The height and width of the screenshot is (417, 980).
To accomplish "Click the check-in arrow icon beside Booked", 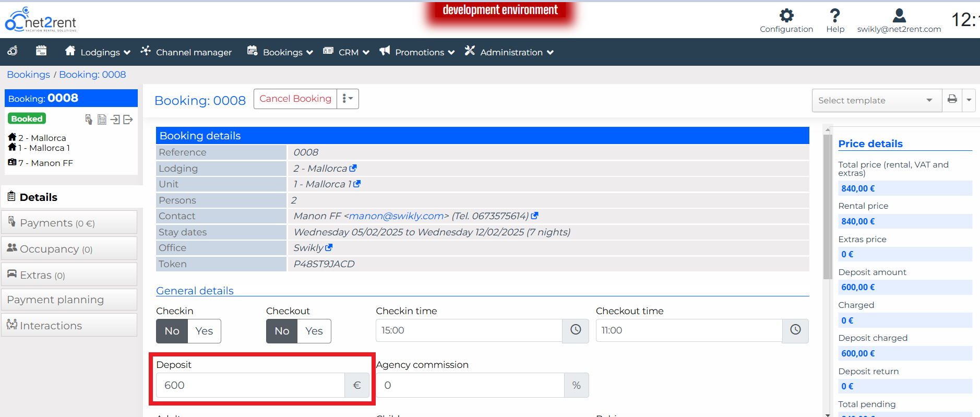I will (x=115, y=120).
